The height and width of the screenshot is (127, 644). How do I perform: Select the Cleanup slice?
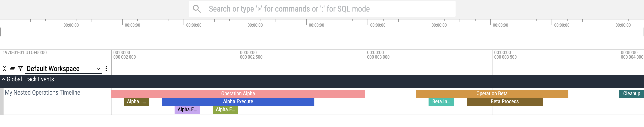[x=631, y=94]
